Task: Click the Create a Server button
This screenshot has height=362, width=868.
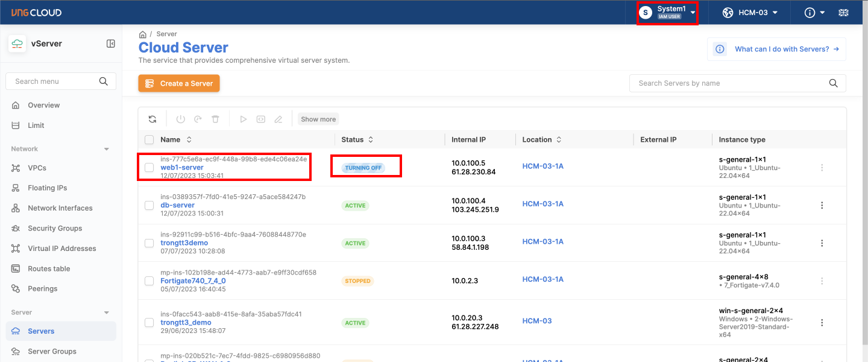Action: pyautogui.click(x=179, y=83)
